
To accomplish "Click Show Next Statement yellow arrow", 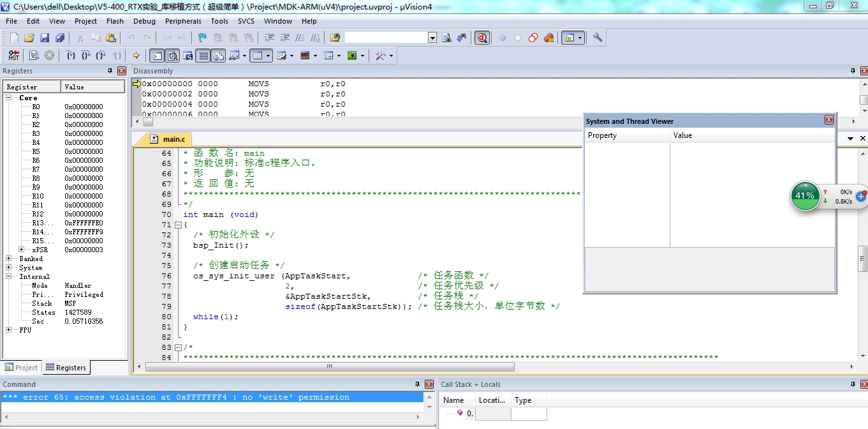I will coord(136,56).
